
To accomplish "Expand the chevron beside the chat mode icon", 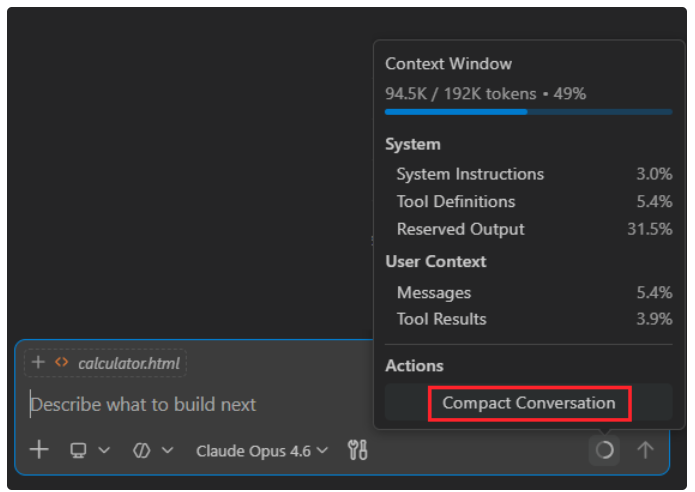I will (x=167, y=451).
